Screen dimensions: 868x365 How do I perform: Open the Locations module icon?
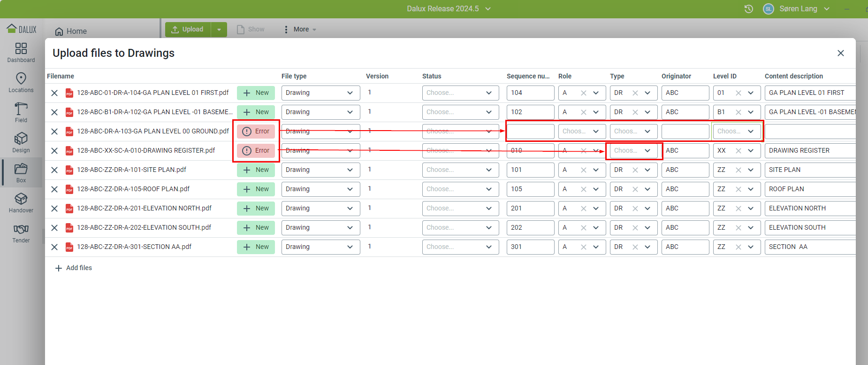21,82
